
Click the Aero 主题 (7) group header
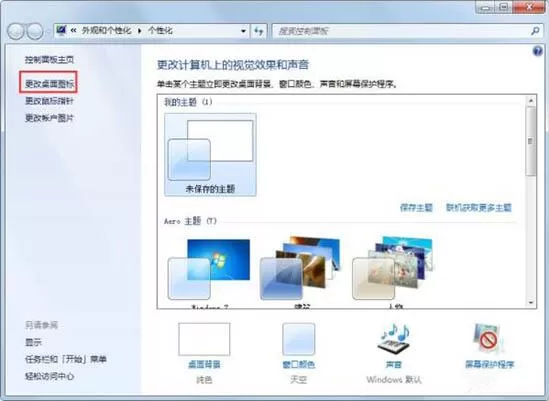(x=190, y=221)
